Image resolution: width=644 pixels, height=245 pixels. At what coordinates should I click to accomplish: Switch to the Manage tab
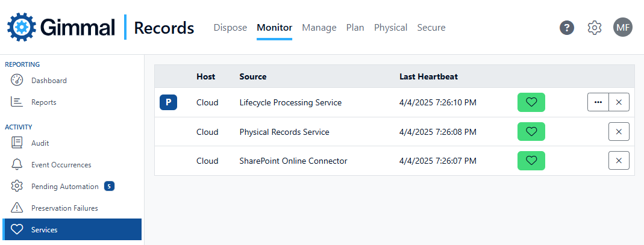(319, 28)
